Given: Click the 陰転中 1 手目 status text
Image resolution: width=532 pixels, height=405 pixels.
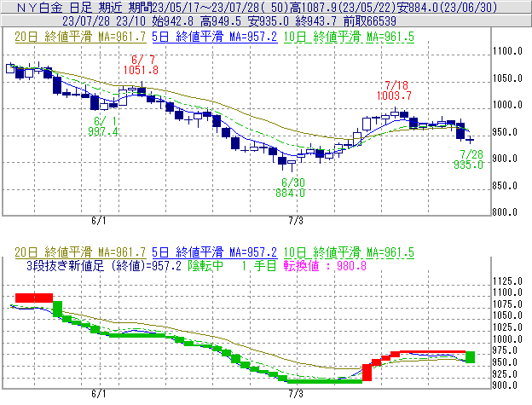Looking at the screenshot, I should [233, 265].
